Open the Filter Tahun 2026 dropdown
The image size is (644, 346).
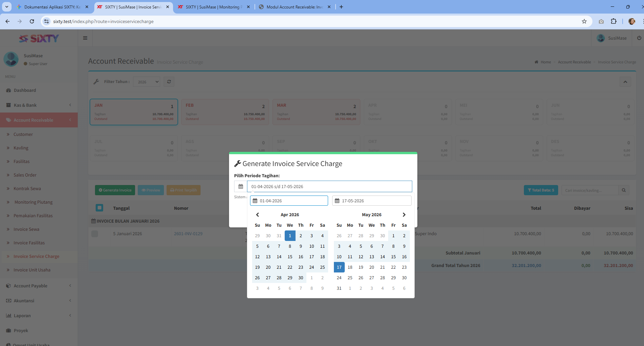146,82
